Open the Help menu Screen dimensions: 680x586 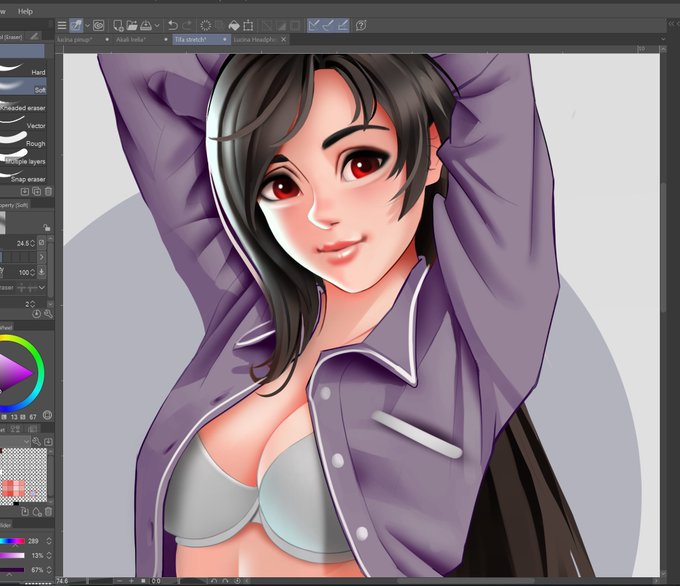25,12
